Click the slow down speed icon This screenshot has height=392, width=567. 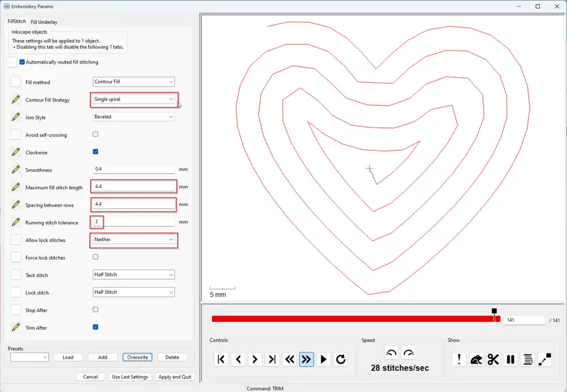pyautogui.click(x=392, y=353)
